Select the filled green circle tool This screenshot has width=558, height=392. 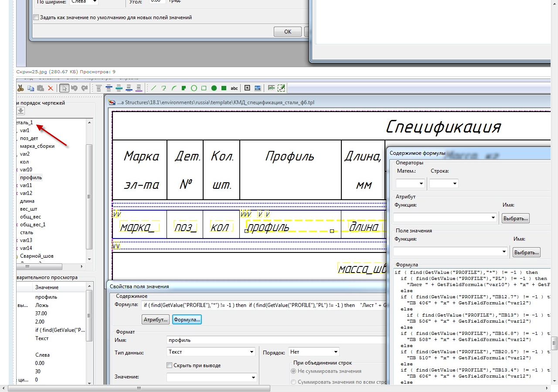214,88
